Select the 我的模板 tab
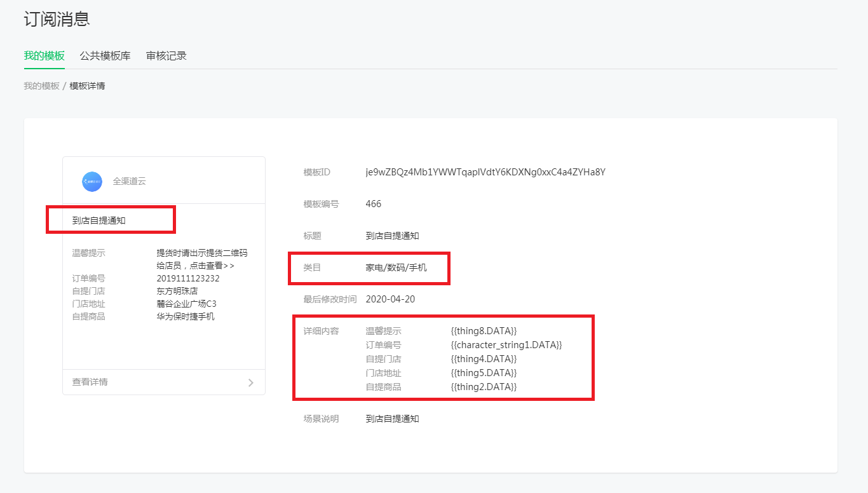The image size is (868, 493). pos(43,56)
